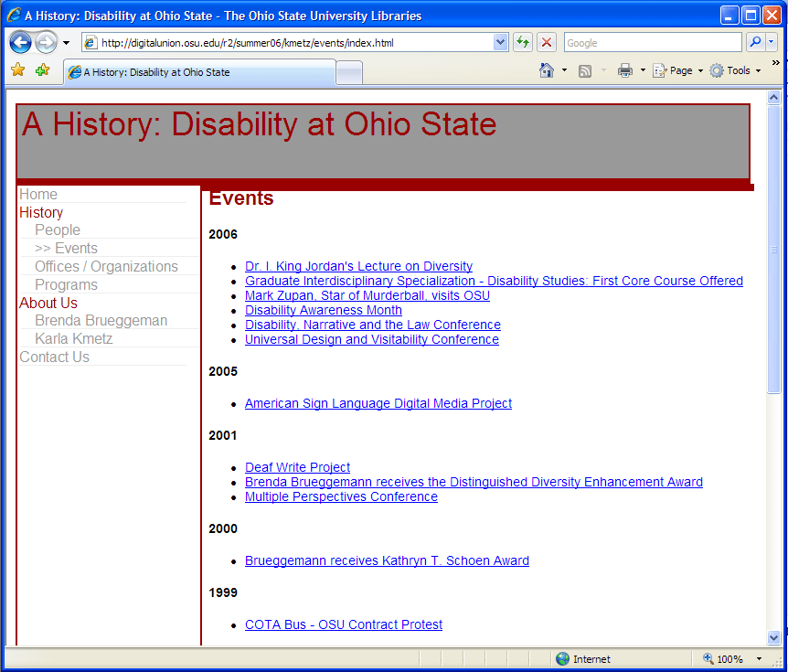Expand the address bar history dropdown
This screenshot has width=788, height=672.
(500, 43)
